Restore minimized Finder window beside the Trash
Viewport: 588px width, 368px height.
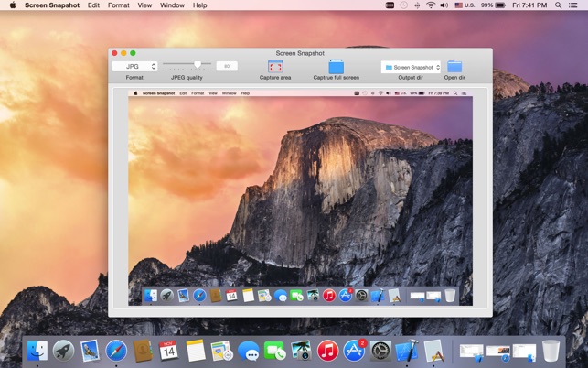(x=524, y=353)
